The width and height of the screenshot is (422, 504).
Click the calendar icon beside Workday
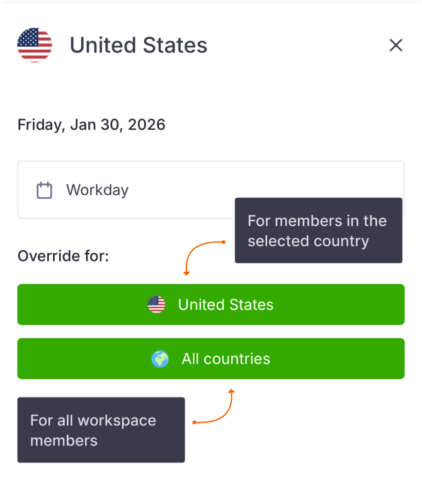[44, 190]
